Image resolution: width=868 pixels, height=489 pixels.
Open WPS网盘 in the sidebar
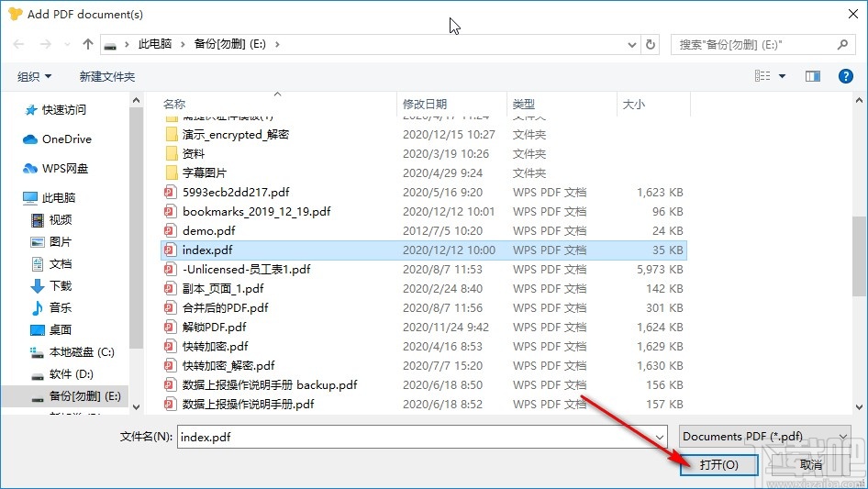[x=55, y=169]
